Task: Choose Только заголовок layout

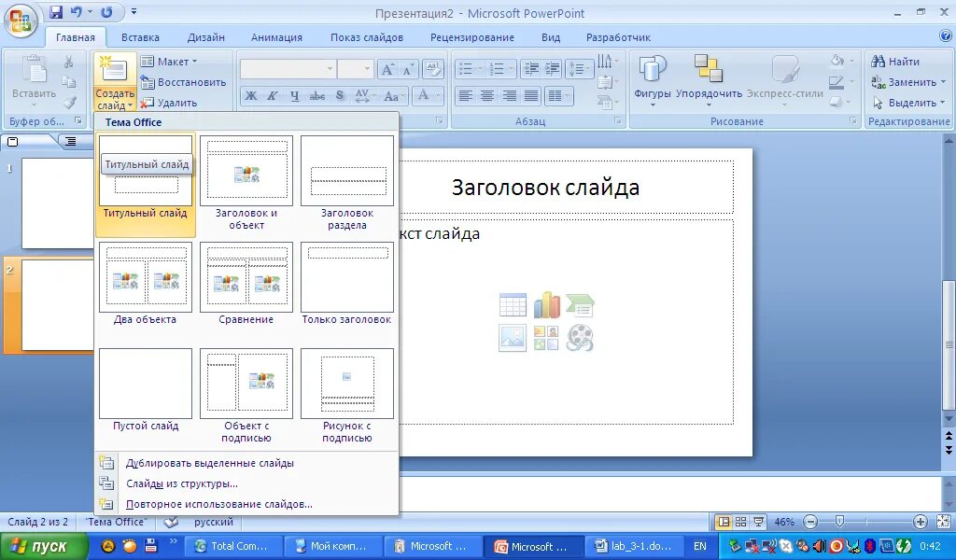Action: pos(347,284)
